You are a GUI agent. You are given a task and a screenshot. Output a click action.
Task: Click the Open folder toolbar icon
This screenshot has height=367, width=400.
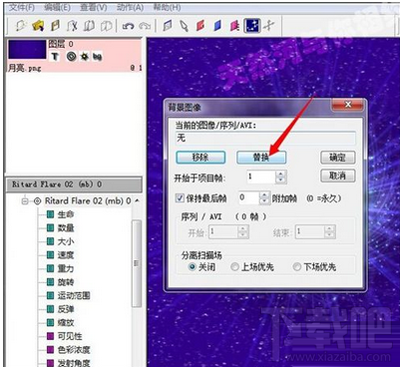click(x=38, y=26)
